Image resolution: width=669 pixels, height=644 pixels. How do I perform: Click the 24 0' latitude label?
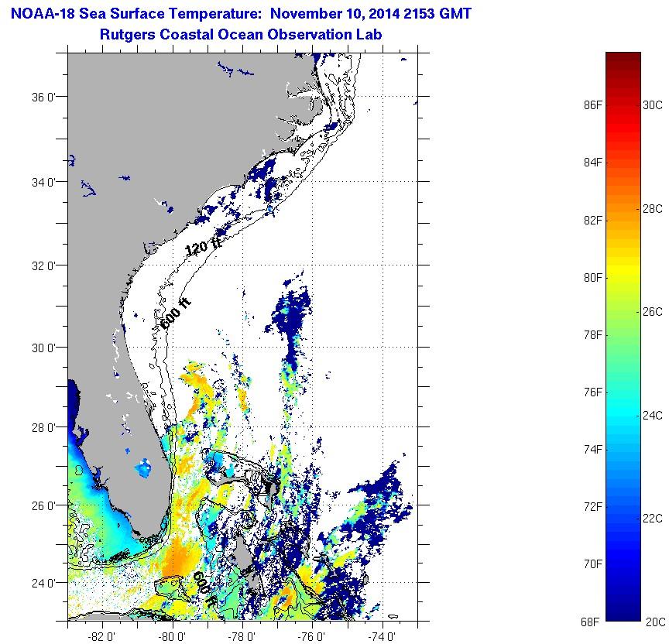point(44,584)
